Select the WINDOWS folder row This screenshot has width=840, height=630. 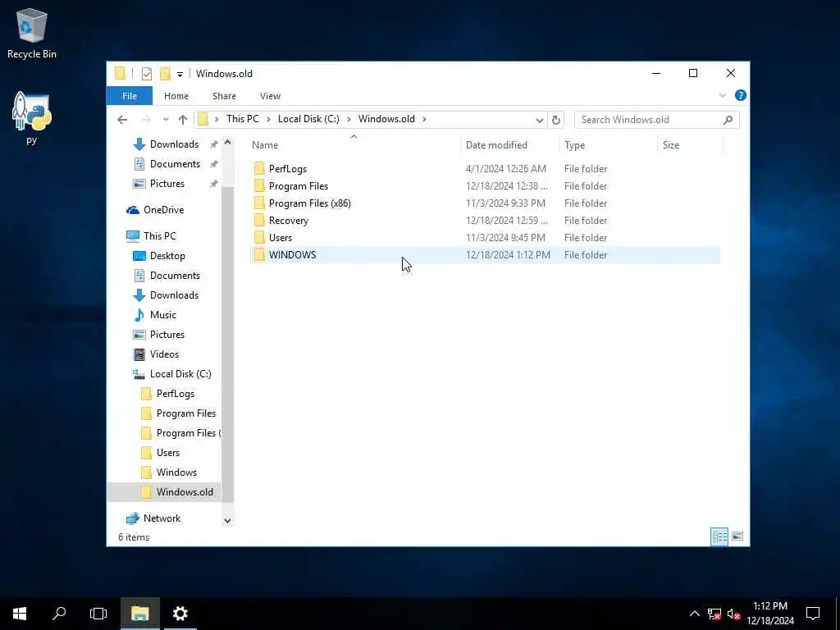(x=485, y=255)
